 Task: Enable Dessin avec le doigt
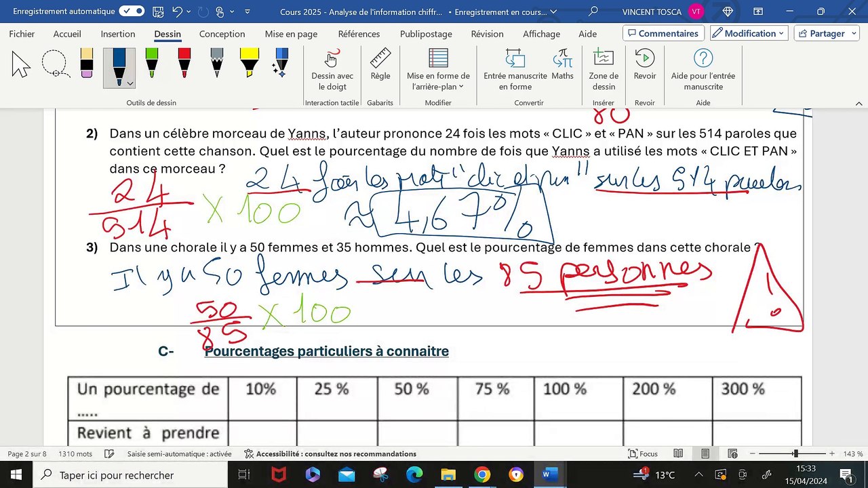[x=332, y=70]
